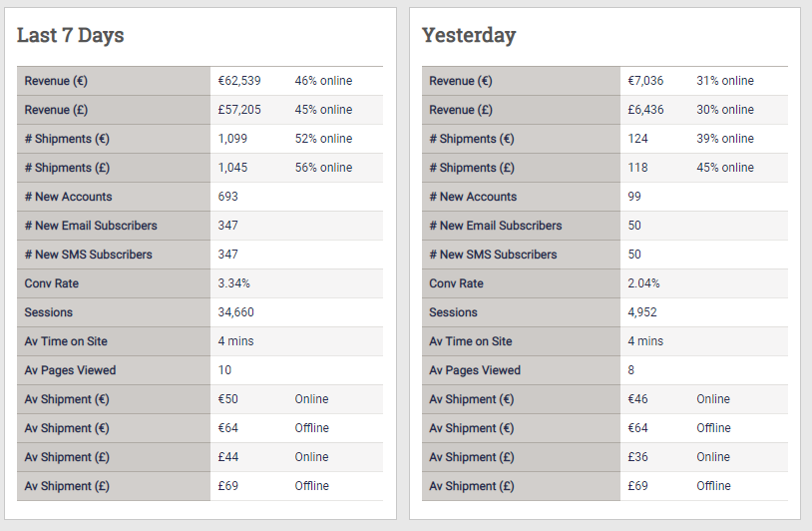Select £6,436 revenue in Yesterday panel

645,110
